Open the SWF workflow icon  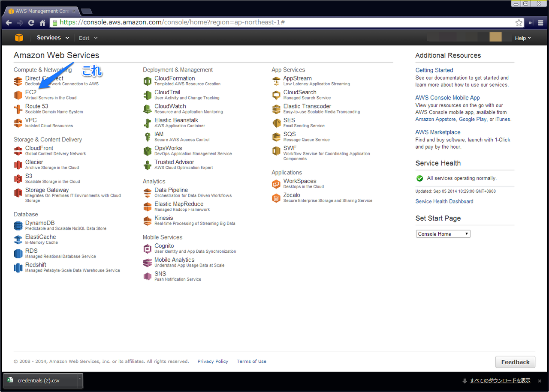[276, 151]
